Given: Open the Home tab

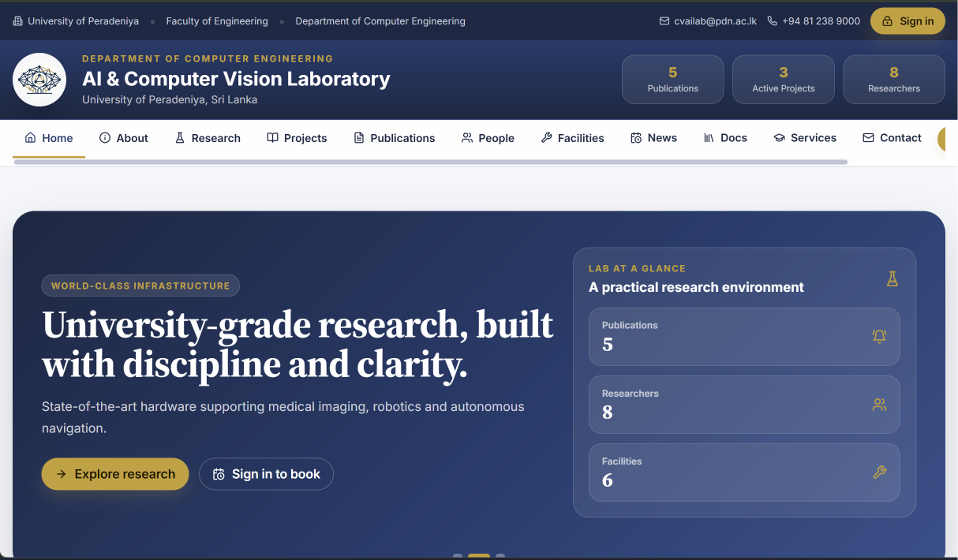Looking at the screenshot, I should point(49,138).
